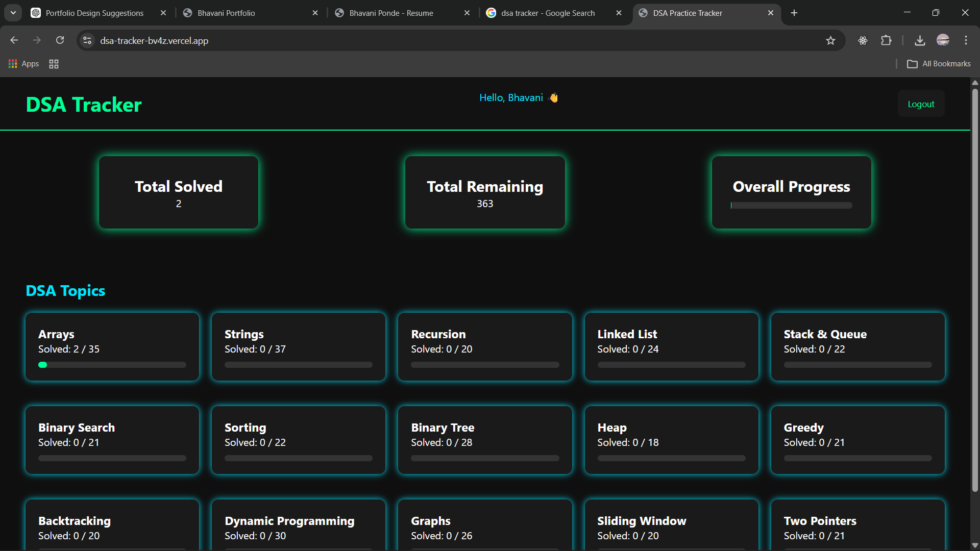Click the Logout button
980x551 pixels.
click(921, 104)
